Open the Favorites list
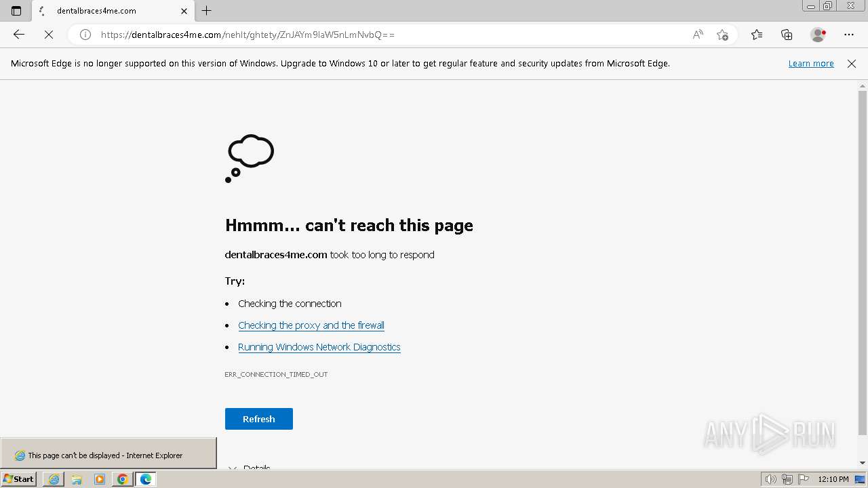Image resolution: width=868 pixels, height=488 pixels. click(757, 35)
